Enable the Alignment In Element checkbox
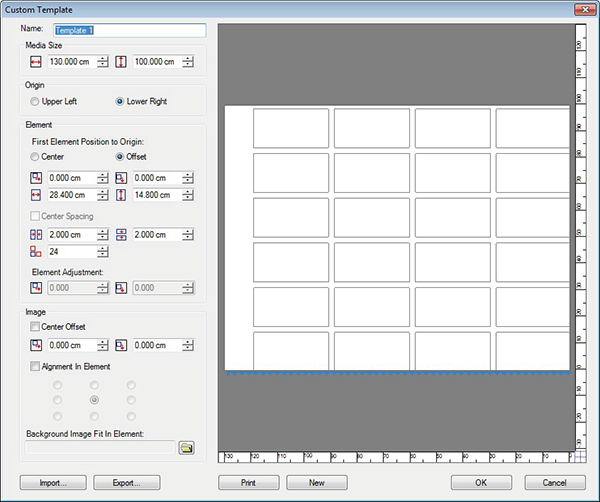The height and width of the screenshot is (502, 600). (x=37, y=367)
